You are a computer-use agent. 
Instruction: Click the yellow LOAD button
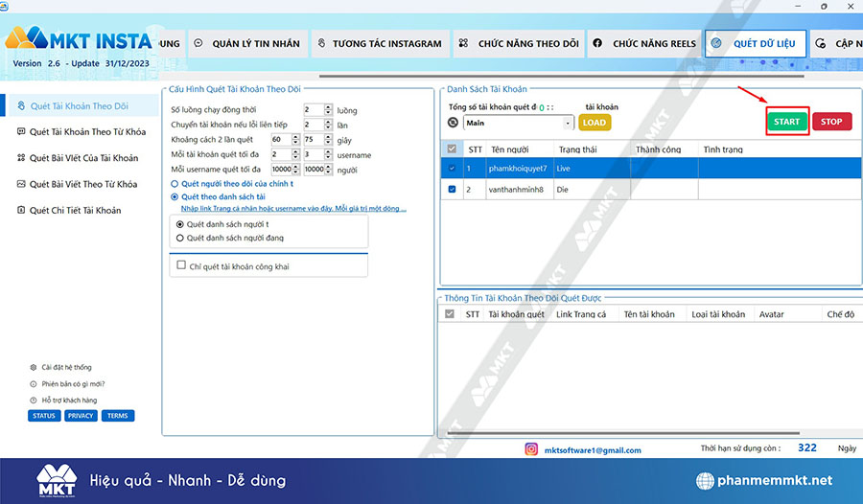[595, 122]
